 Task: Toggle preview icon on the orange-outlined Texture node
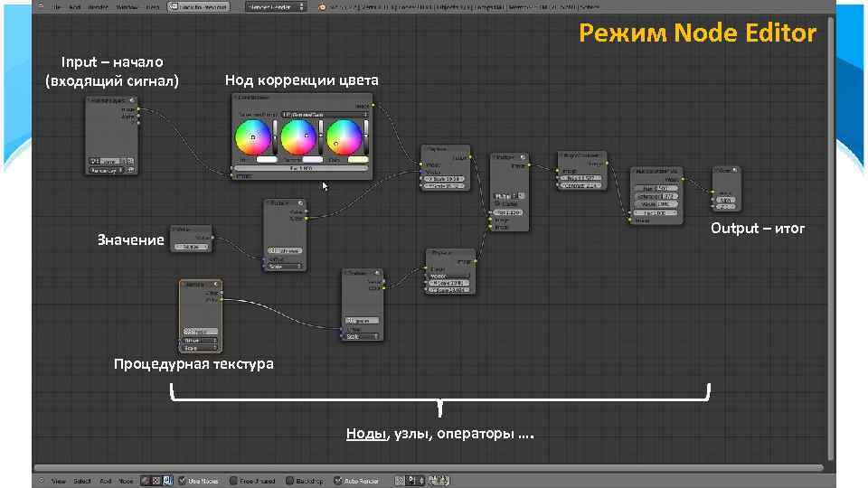click(216, 285)
